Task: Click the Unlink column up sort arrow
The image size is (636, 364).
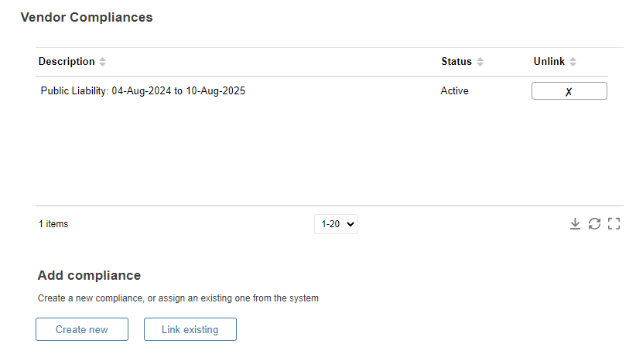Action: point(573,60)
